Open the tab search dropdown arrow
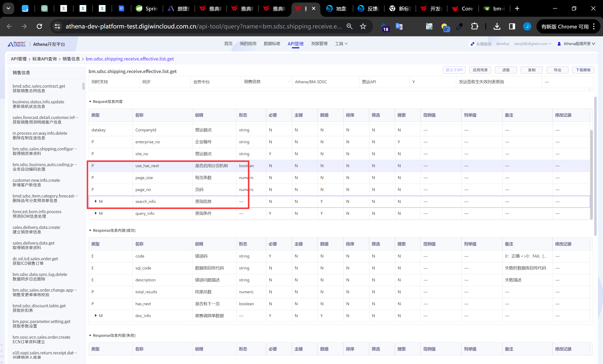 pos(8,9)
